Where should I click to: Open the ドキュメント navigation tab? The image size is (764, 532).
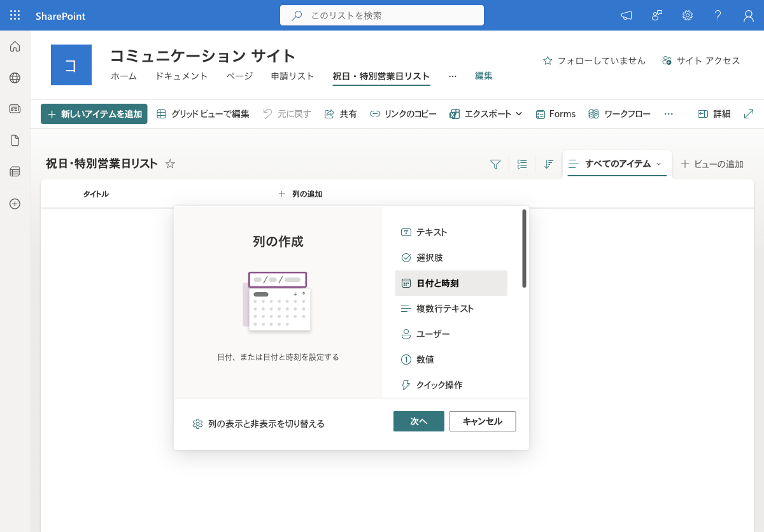pyautogui.click(x=181, y=76)
